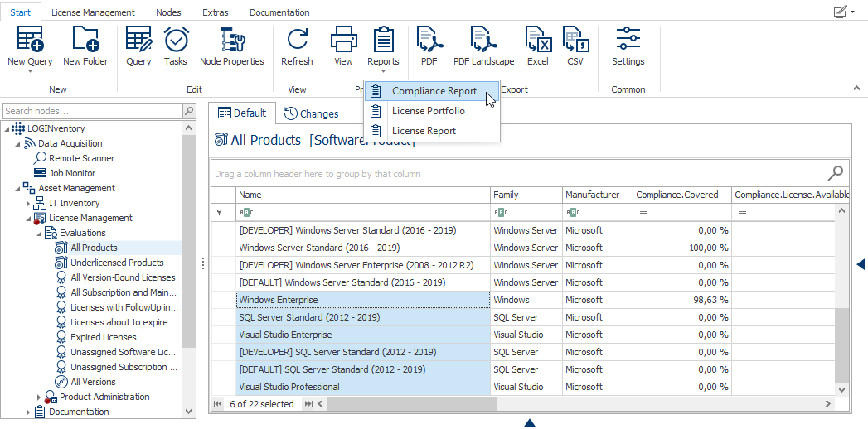Export as PDF Landscape
Viewport: 868px width, 429px height.
point(484,40)
